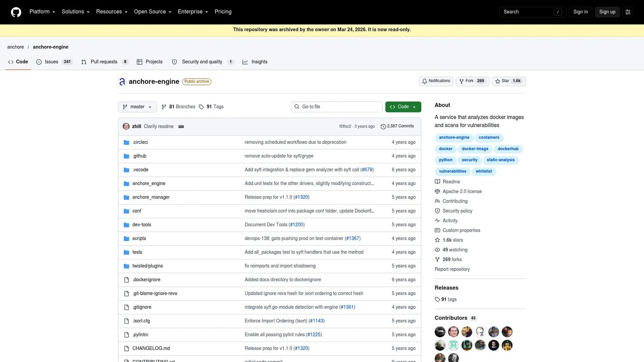Image resolution: width=644 pixels, height=362 pixels.
Task: Expand the commit message ellipsis icon
Action: pyautogui.click(x=181, y=127)
